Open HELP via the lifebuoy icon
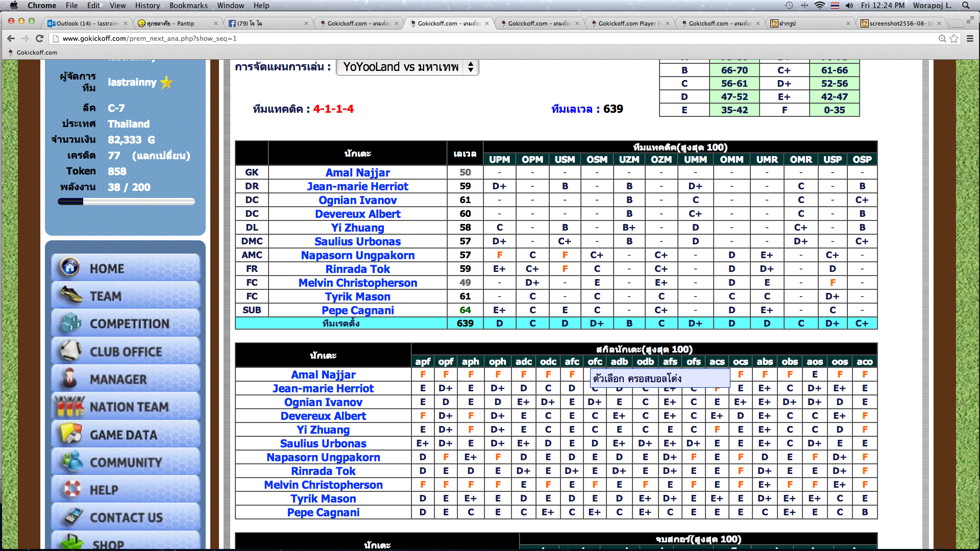The height and width of the screenshot is (551, 980). [x=72, y=489]
